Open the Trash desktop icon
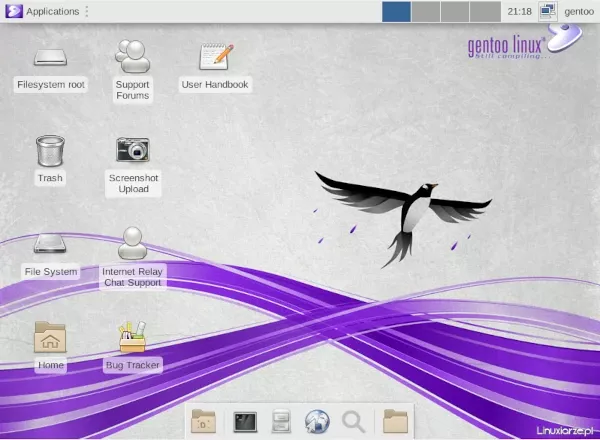600x440 pixels. (x=50, y=151)
